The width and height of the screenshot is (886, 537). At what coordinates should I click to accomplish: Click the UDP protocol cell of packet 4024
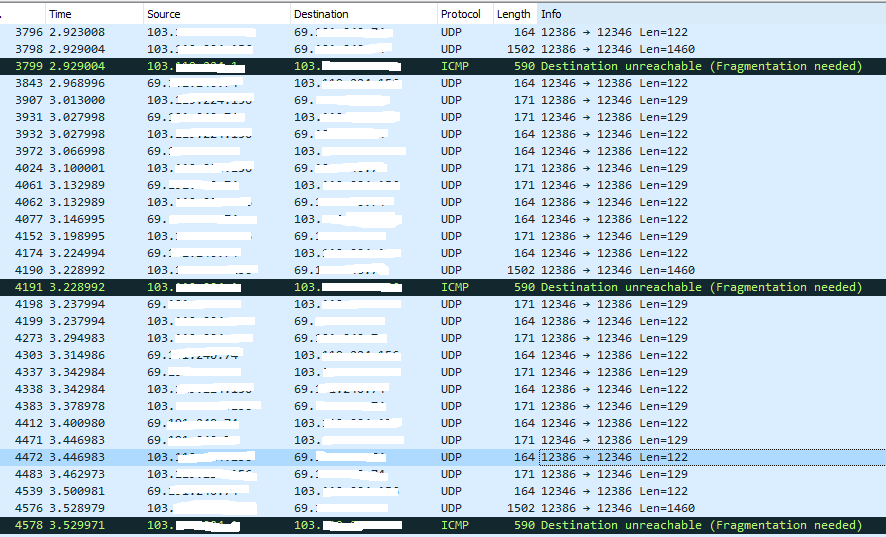[451, 168]
